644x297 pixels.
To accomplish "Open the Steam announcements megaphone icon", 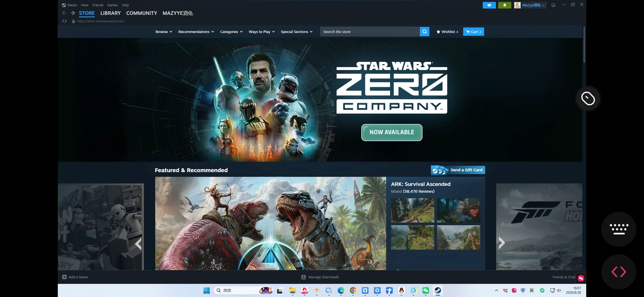I will (x=489, y=5).
